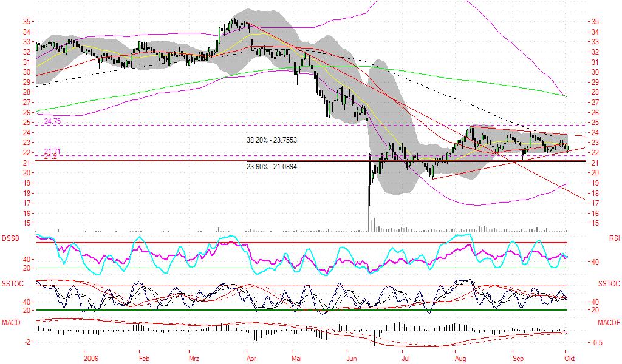Select the DSSB indicator label
Image resolution: width=622 pixels, height=364 pixels.
[10, 238]
